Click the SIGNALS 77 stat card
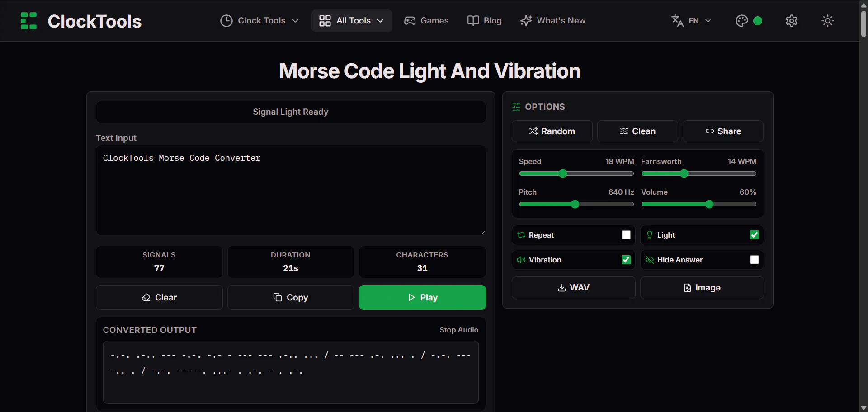Image resolution: width=868 pixels, height=412 pixels. tap(159, 262)
